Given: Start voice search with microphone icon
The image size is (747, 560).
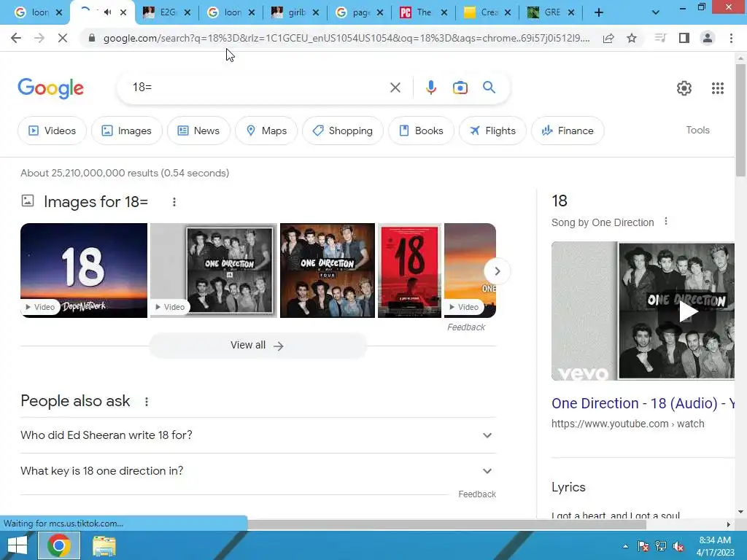Looking at the screenshot, I should [430, 87].
